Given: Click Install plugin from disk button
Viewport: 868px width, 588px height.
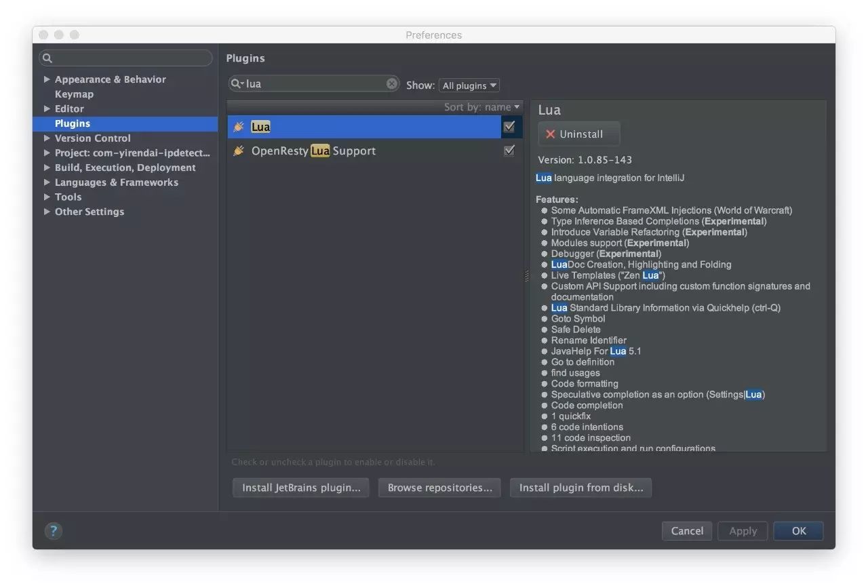Looking at the screenshot, I should pyautogui.click(x=580, y=488).
